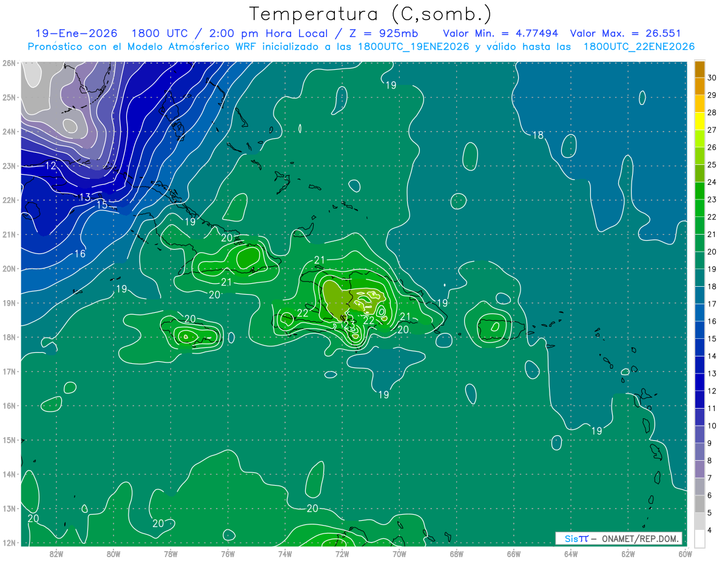Click the '12N' latitude axis label

(x=9, y=543)
